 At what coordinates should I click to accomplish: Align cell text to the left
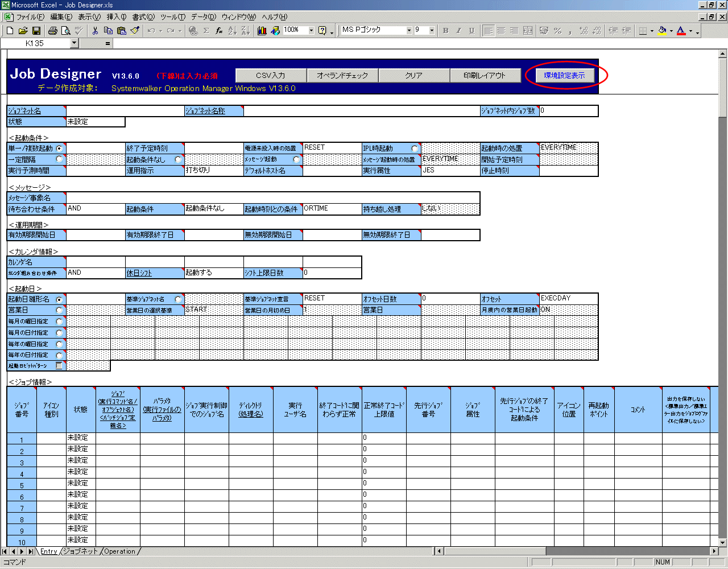coord(488,31)
